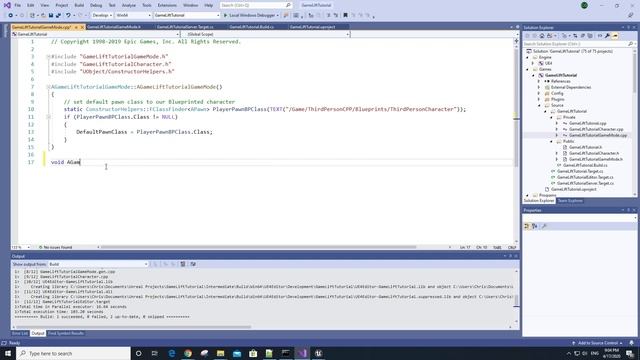Viewport: 640px width, 360px height.
Task: Click the Home icon in Solution Explorer toolbar
Action: click(542, 36)
